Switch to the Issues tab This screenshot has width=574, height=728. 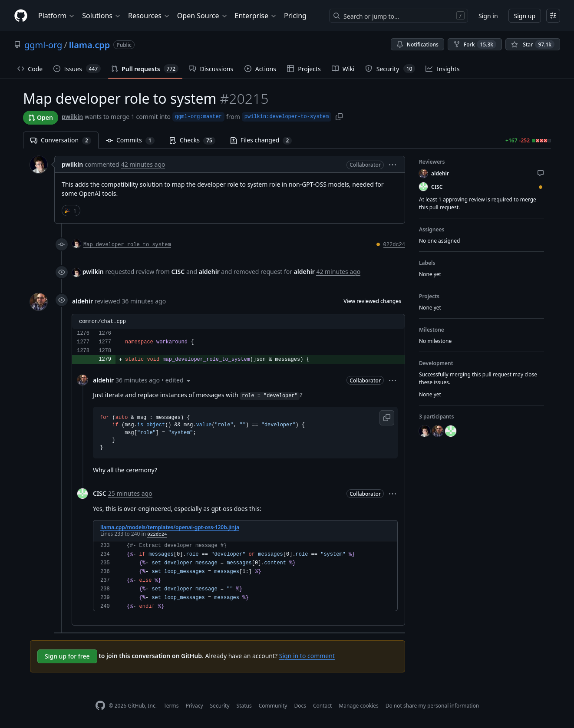tap(77, 69)
